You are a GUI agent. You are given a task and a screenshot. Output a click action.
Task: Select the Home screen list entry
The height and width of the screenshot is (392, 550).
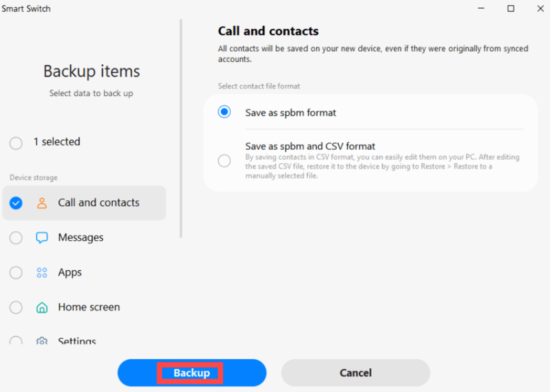point(84,307)
